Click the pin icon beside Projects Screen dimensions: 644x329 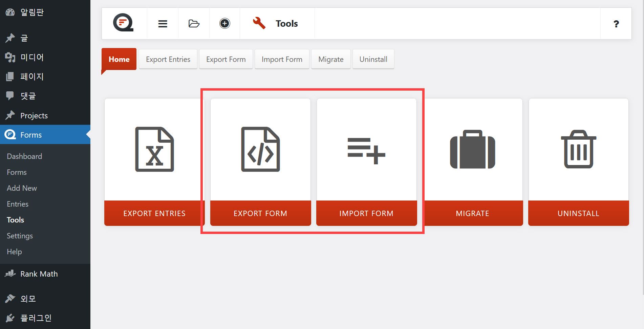pos(10,115)
